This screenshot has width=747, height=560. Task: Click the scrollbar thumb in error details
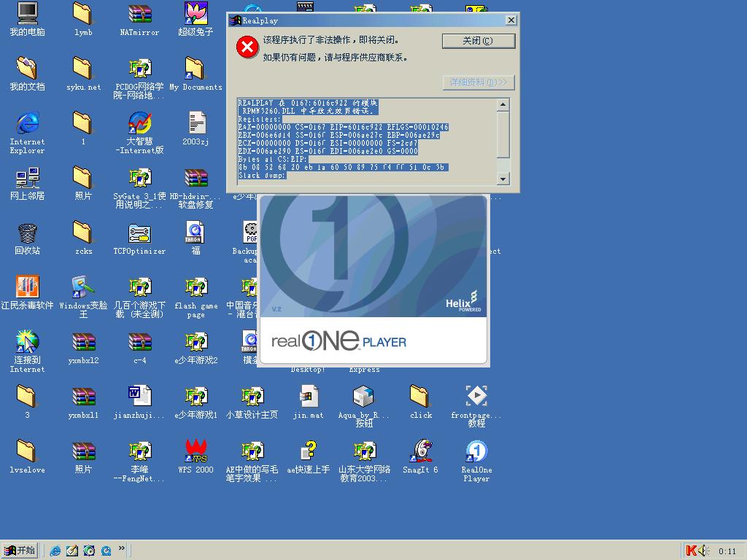tap(503, 134)
